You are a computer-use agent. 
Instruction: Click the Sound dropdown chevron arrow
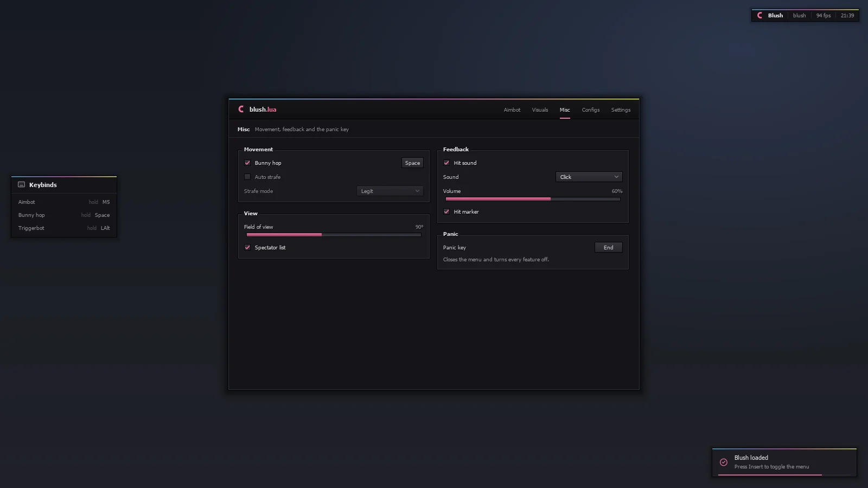(616, 177)
